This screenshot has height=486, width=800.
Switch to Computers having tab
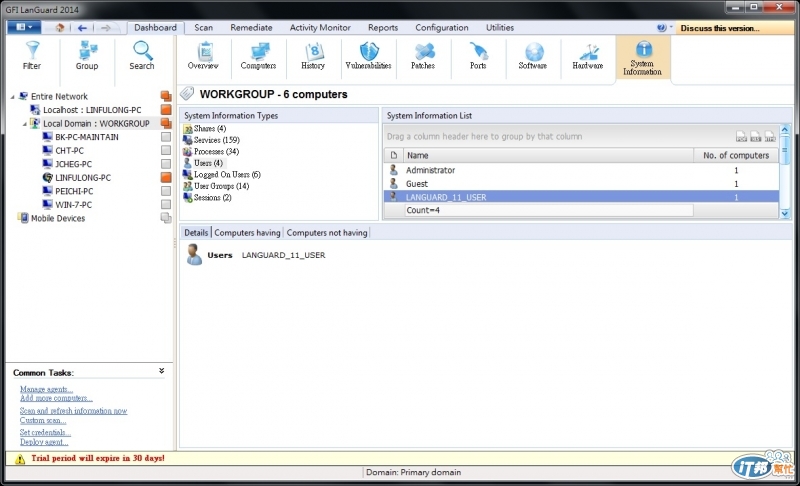pos(247,233)
